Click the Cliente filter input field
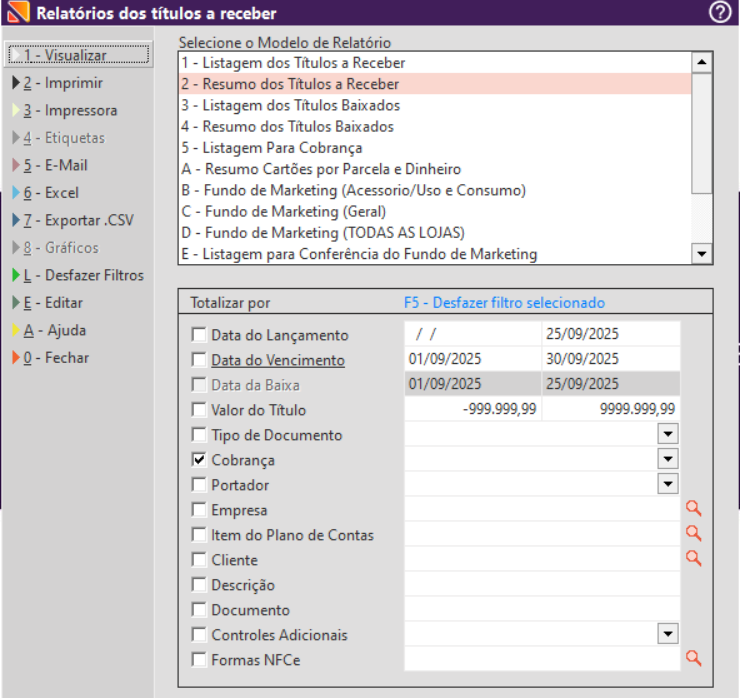740x698 pixels. (x=542, y=559)
